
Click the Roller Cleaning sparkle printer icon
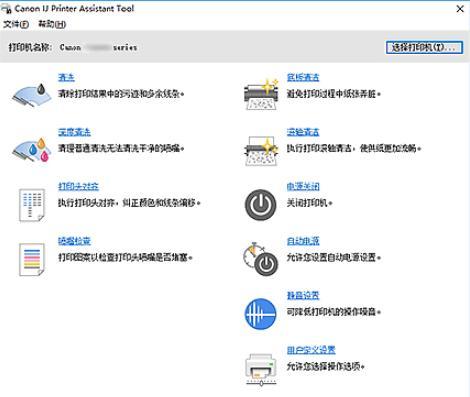pyautogui.click(x=261, y=150)
